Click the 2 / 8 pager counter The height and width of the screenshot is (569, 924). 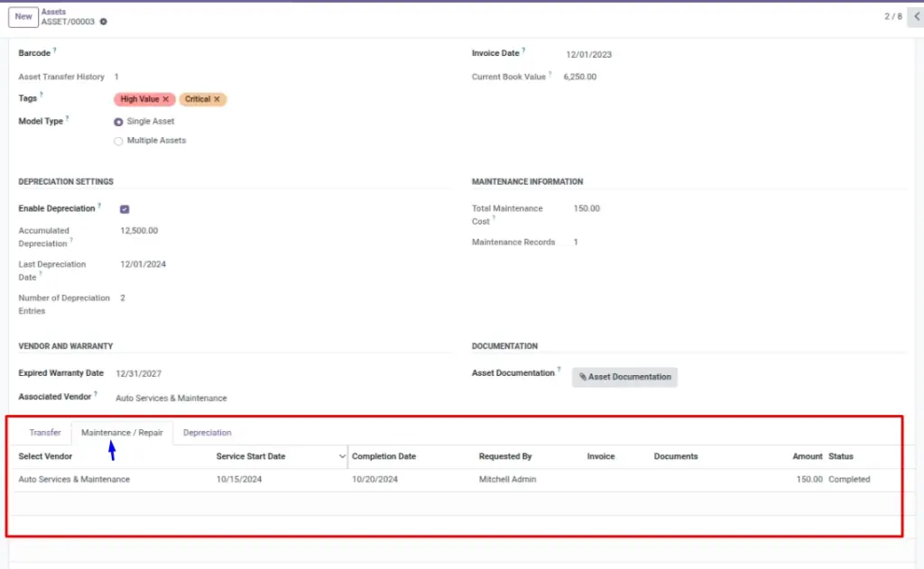click(892, 16)
